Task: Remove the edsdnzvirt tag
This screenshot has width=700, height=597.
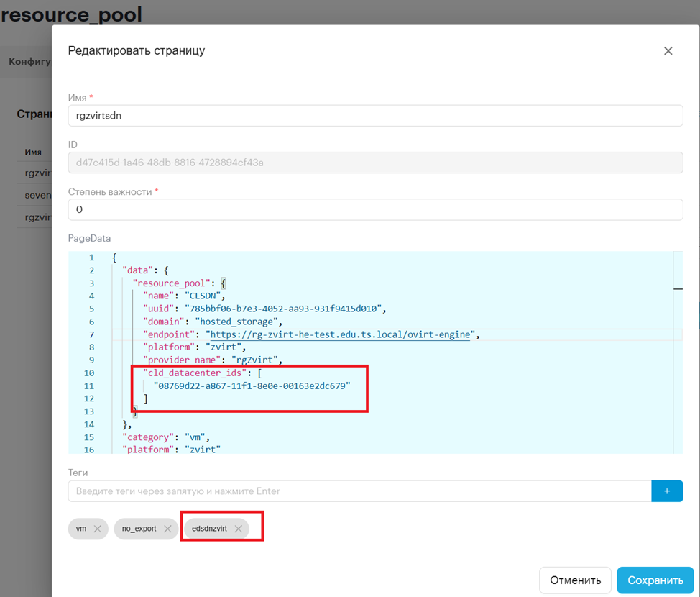Action: pos(239,529)
